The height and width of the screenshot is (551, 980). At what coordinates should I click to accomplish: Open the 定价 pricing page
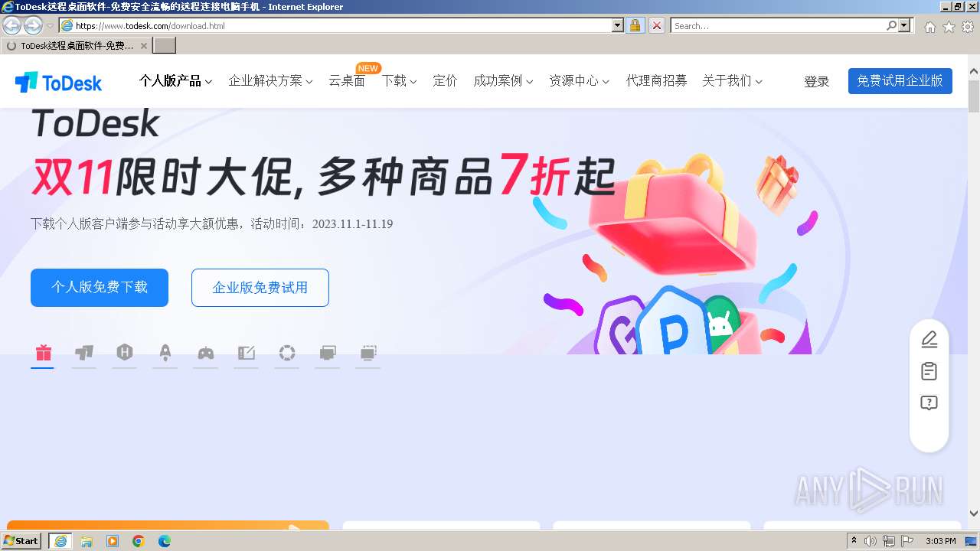445,81
